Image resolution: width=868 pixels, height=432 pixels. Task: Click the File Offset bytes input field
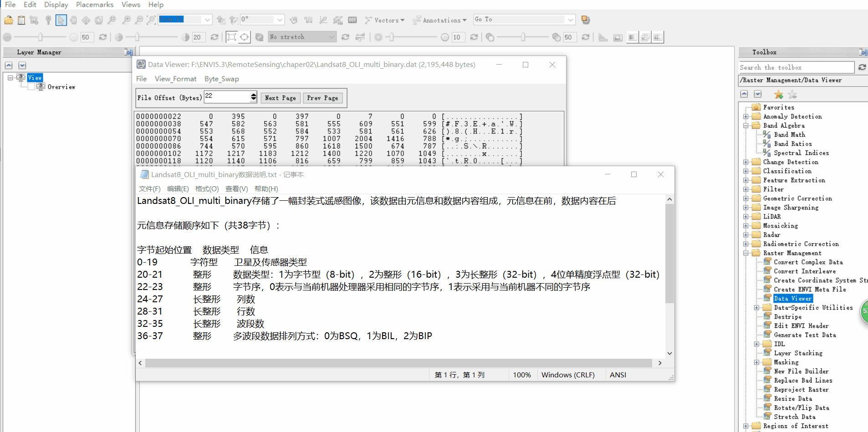click(227, 97)
